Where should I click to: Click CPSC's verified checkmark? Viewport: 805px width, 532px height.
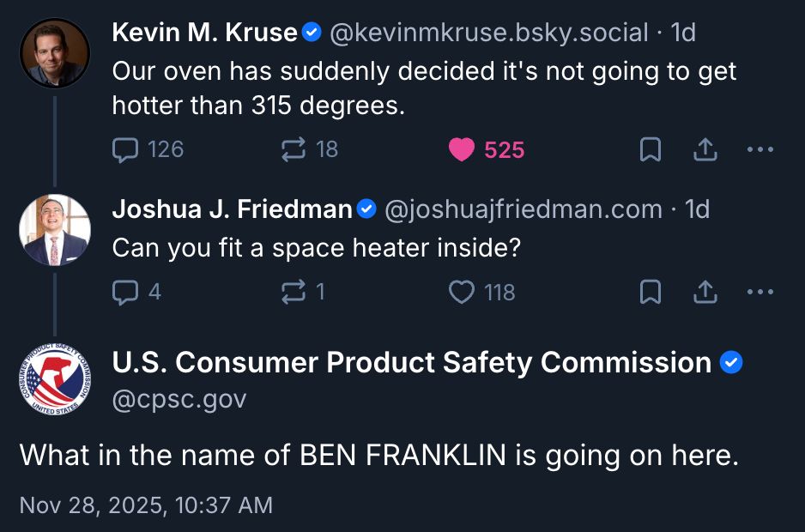[730, 362]
